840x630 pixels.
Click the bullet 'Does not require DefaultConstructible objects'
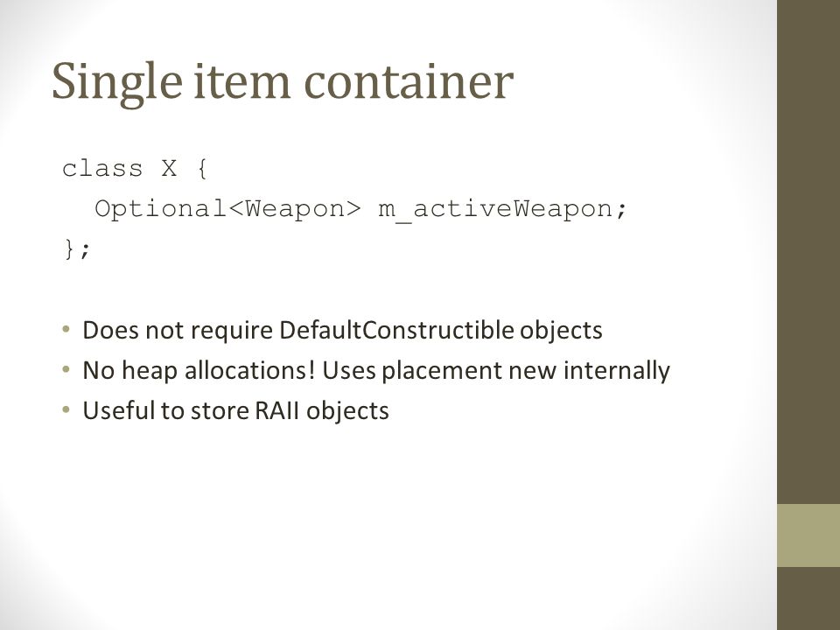(342, 331)
